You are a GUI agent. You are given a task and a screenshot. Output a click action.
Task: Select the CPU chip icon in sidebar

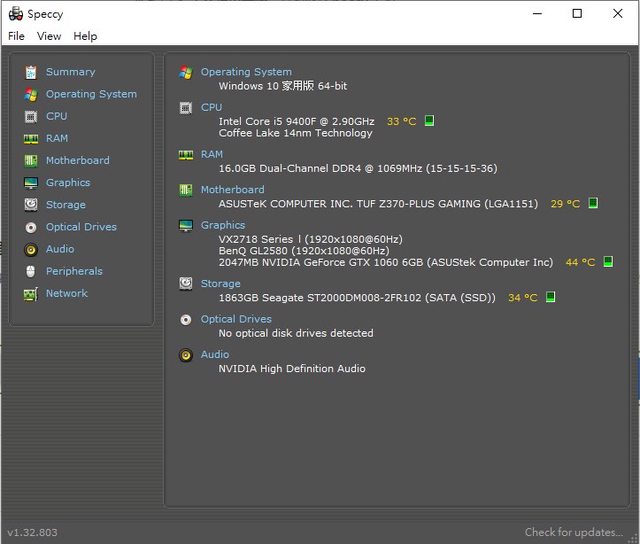(31, 116)
